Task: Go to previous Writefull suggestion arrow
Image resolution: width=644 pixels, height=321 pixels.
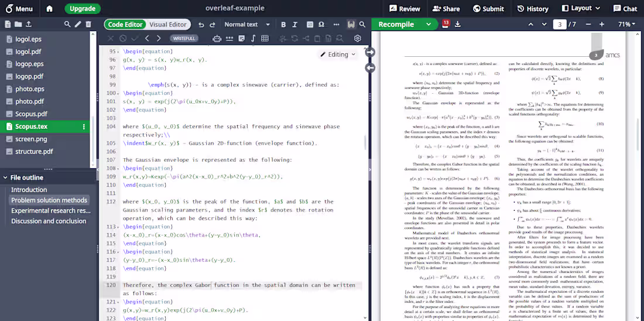Action: pyautogui.click(x=148, y=38)
